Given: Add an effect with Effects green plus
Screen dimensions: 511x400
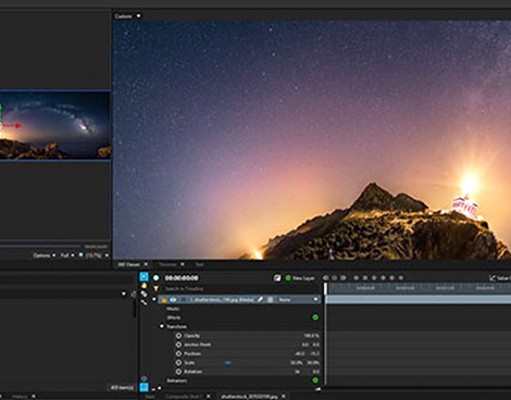Looking at the screenshot, I should (315, 317).
